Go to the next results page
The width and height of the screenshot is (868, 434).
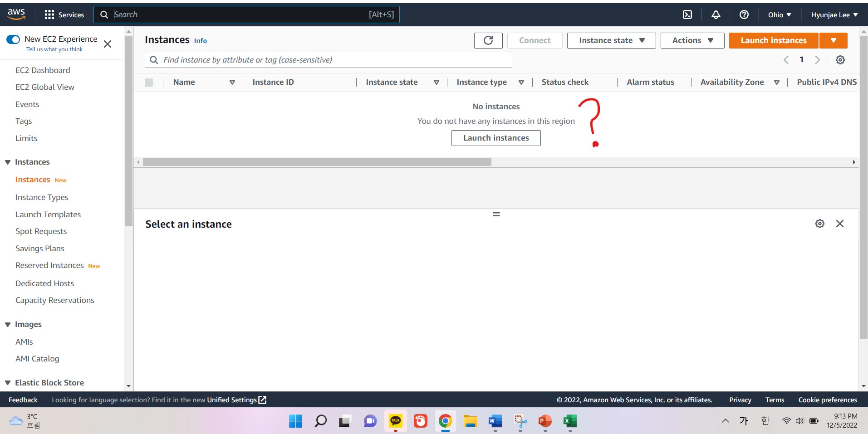pyautogui.click(x=817, y=60)
